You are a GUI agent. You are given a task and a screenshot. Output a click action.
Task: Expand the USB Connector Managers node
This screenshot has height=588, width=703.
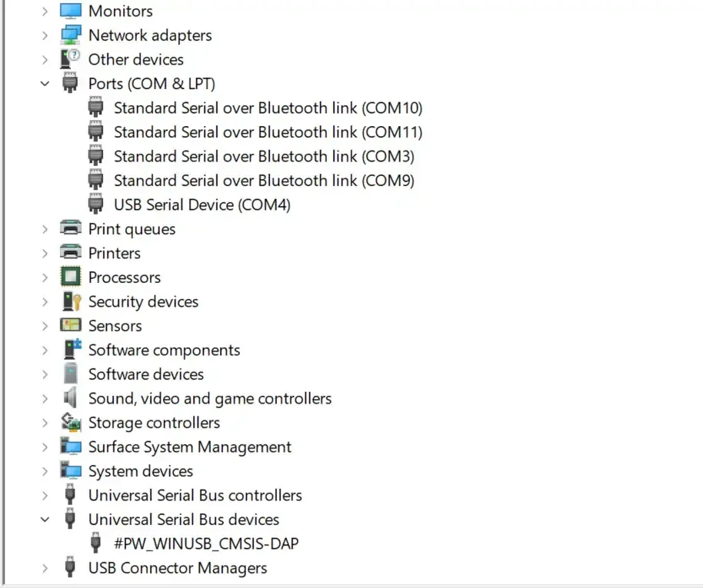coord(45,569)
